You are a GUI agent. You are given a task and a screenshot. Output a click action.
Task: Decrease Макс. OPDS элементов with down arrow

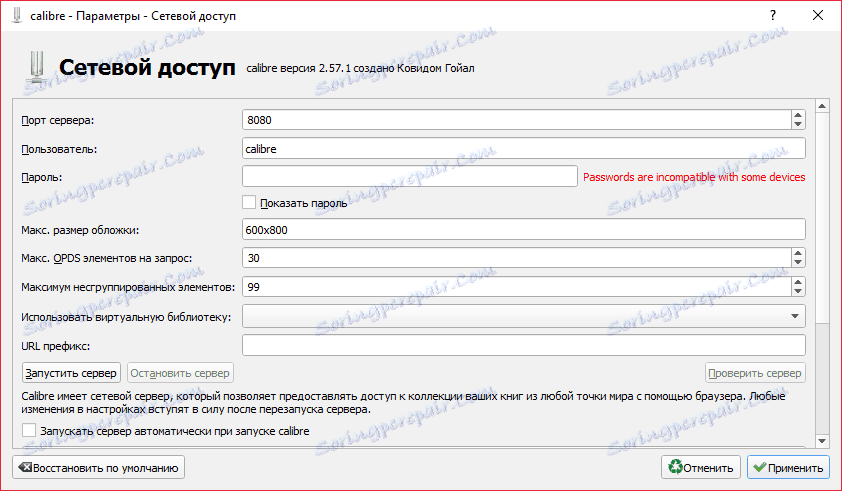click(x=798, y=263)
